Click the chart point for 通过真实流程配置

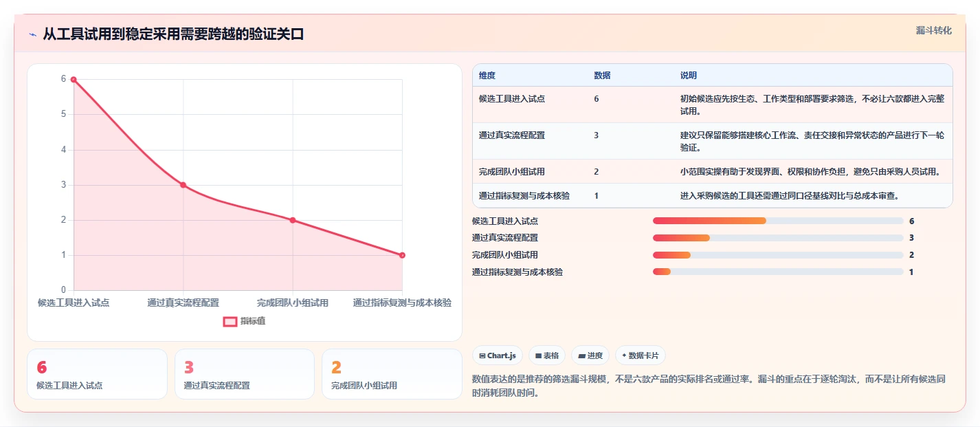click(183, 185)
